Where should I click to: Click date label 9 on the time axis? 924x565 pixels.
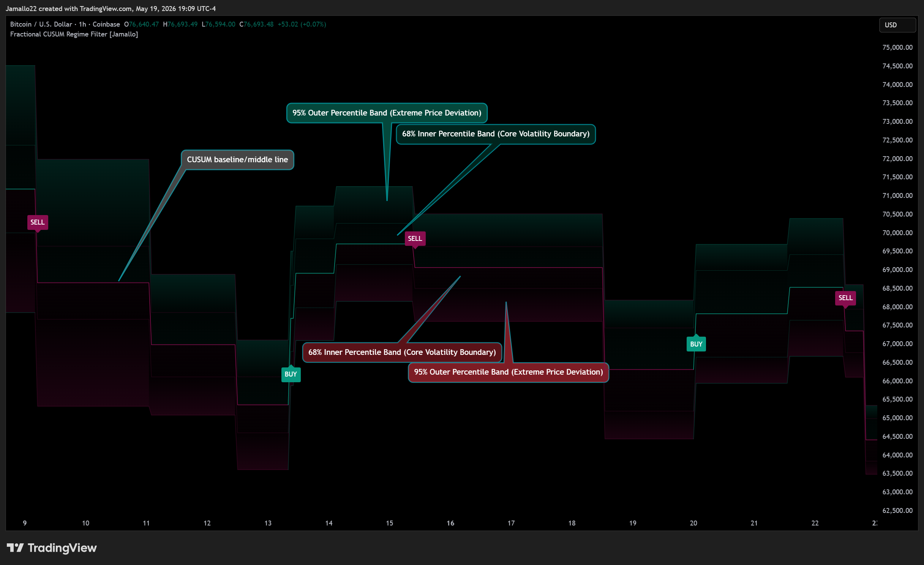point(25,523)
